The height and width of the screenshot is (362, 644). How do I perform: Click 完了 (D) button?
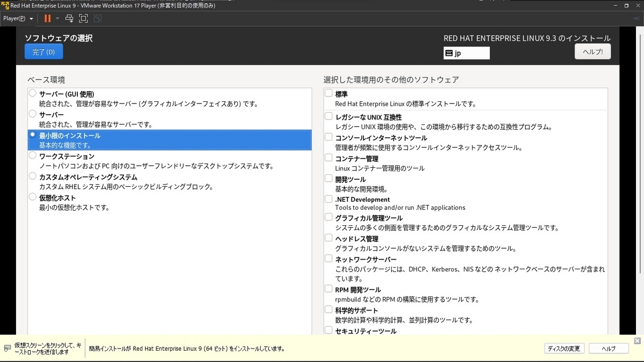point(43,51)
